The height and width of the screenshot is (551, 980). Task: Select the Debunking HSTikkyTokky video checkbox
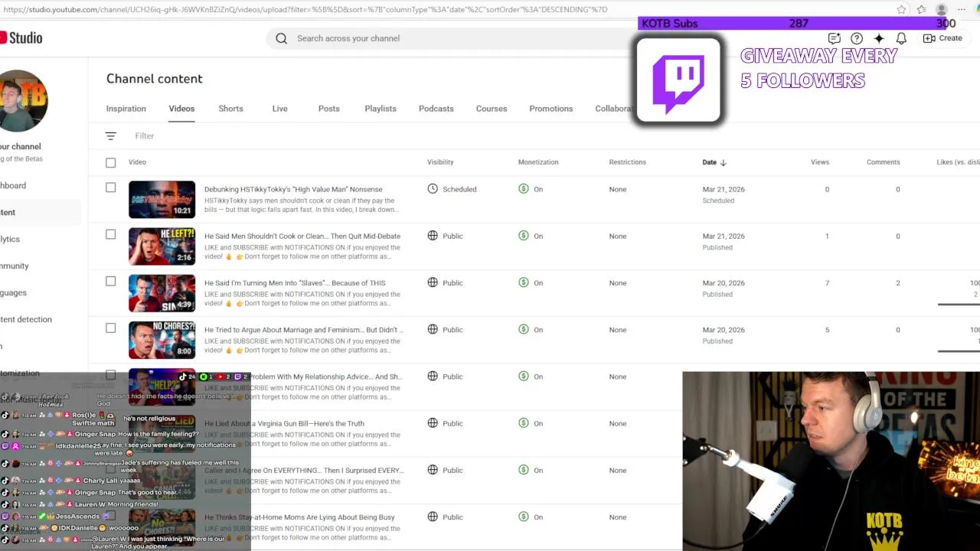click(110, 187)
